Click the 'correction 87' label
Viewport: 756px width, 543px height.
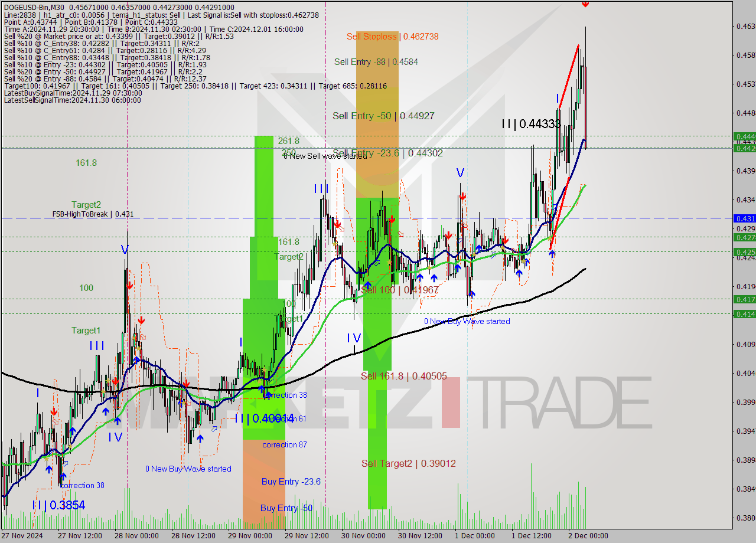(285, 444)
